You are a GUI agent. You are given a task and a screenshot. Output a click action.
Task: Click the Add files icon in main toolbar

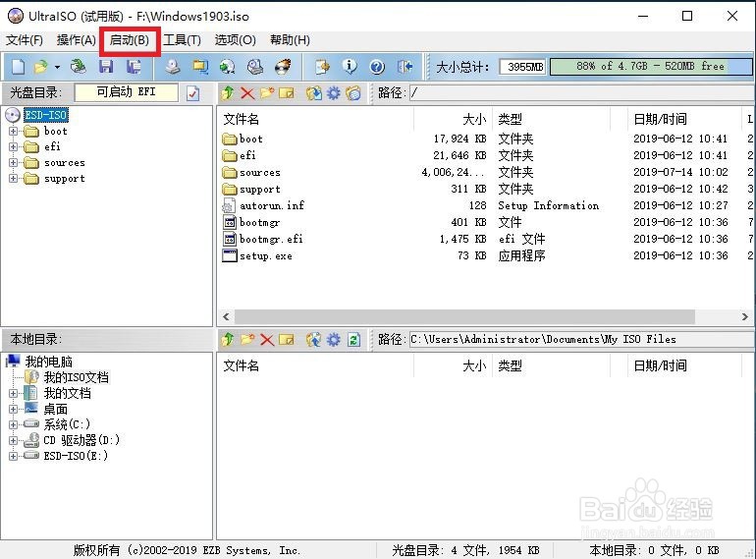(322, 67)
